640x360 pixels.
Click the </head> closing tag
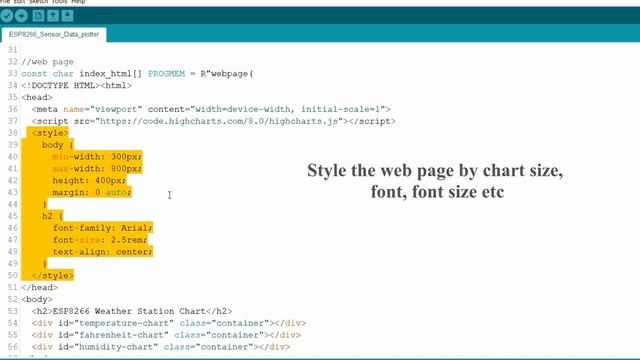coord(40,287)
